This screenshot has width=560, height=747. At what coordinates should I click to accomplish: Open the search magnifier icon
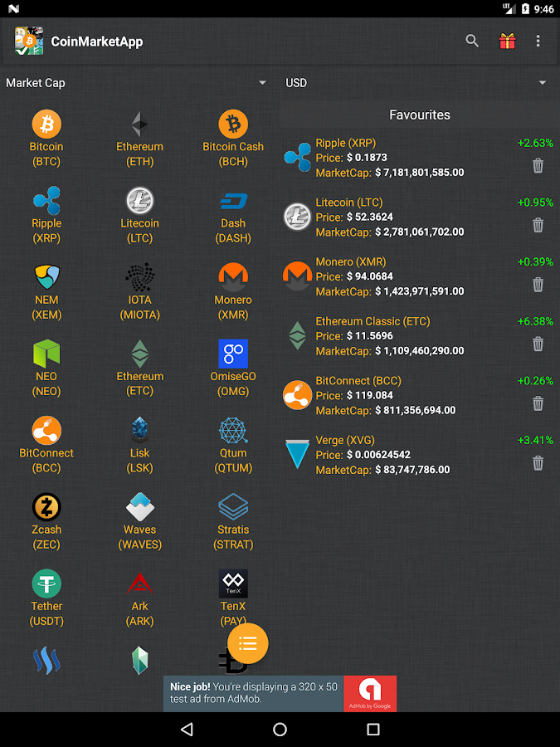472,41
